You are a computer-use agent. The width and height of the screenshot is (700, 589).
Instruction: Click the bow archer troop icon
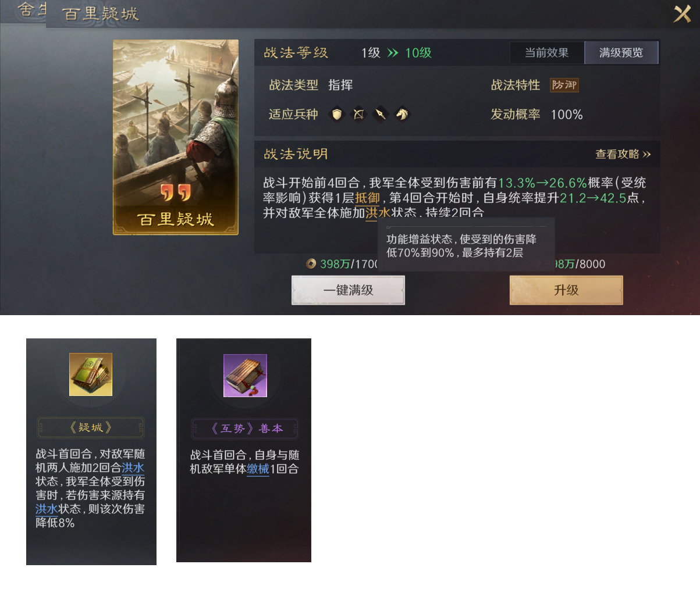coord(358,115)
